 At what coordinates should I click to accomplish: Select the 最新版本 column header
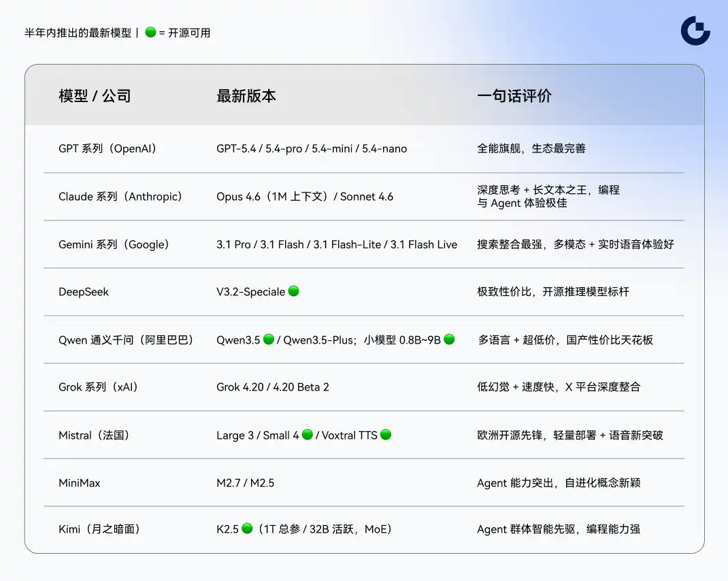pyautogui.click(x=246, y=96)
